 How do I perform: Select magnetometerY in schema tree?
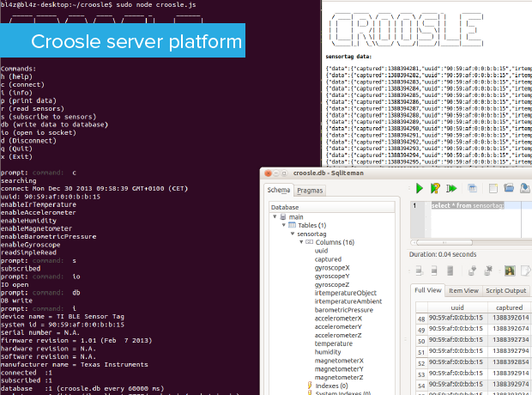[x=339, y=369]
